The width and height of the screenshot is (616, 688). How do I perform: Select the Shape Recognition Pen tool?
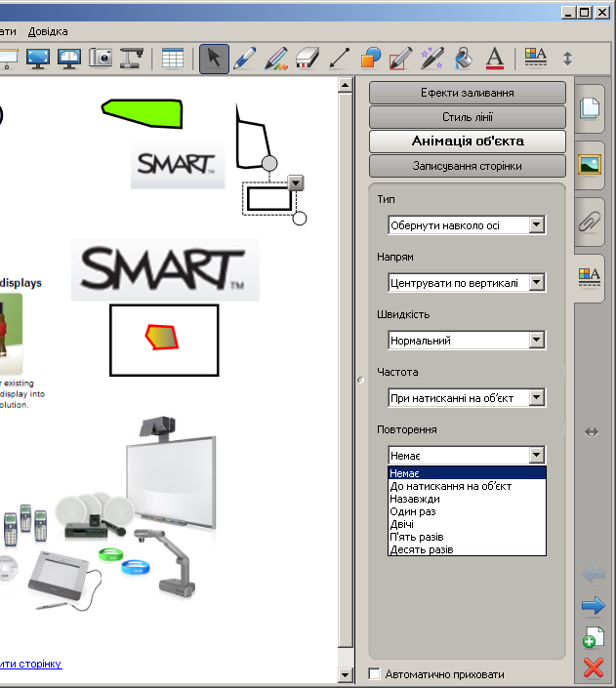[400, 59]
